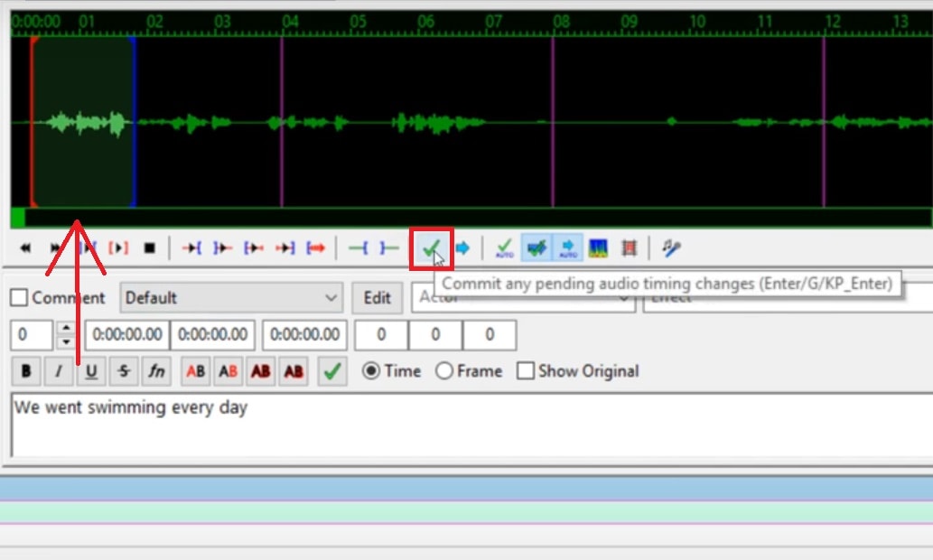
Task: Click the red selection start marker in waveform
Action: pyautogui.click(x=33, y=122)
